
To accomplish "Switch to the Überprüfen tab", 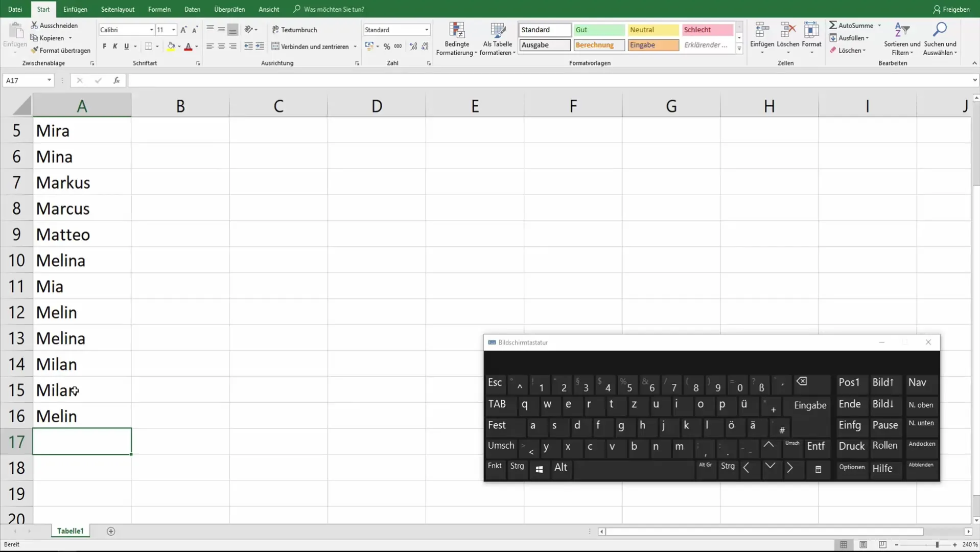I will pyautogui.click(x=229, y=9).
